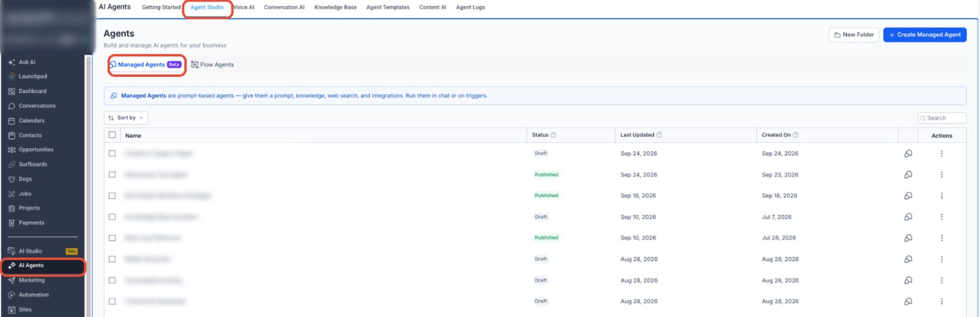Open actions menu for agent created Sep 24, 2026
Screen dimensions: 980x317
[x=942, y=154]
